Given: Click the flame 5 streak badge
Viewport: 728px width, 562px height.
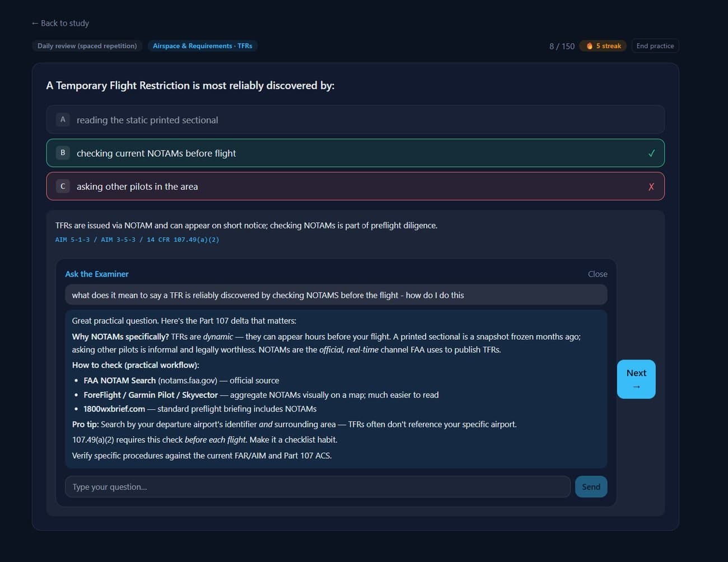Looking at the screenshot, I should tap(603, 46).
